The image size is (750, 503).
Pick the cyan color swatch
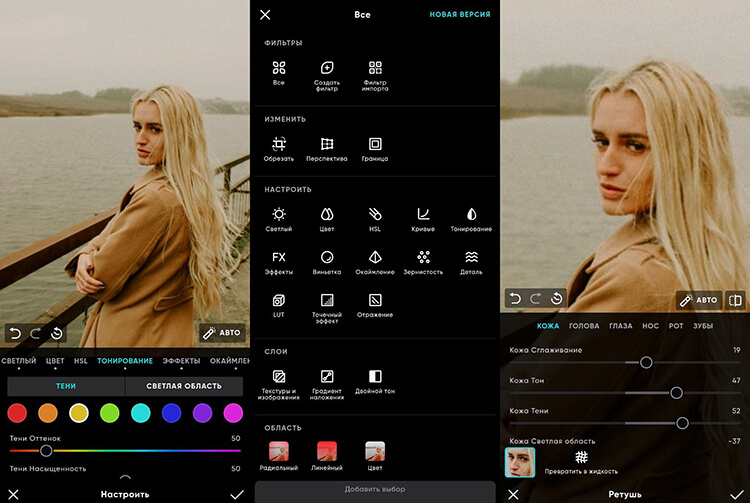click(141, 413)
